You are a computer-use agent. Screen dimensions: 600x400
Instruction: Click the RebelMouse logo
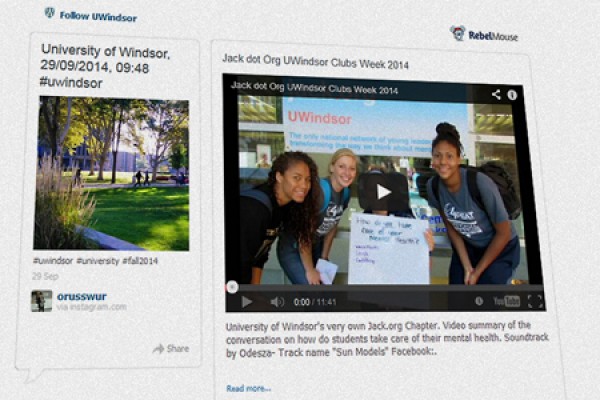click(x=484, y=34)
